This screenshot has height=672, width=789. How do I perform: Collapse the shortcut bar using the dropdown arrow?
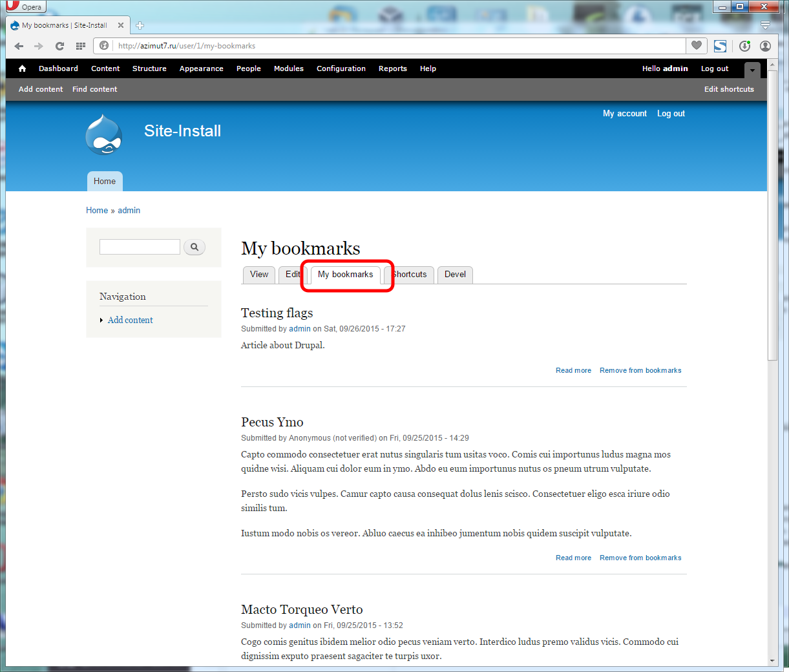point(752,70)
